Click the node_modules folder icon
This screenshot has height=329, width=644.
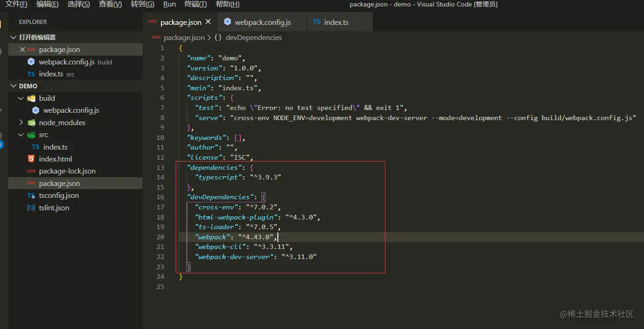coord(31,122)
